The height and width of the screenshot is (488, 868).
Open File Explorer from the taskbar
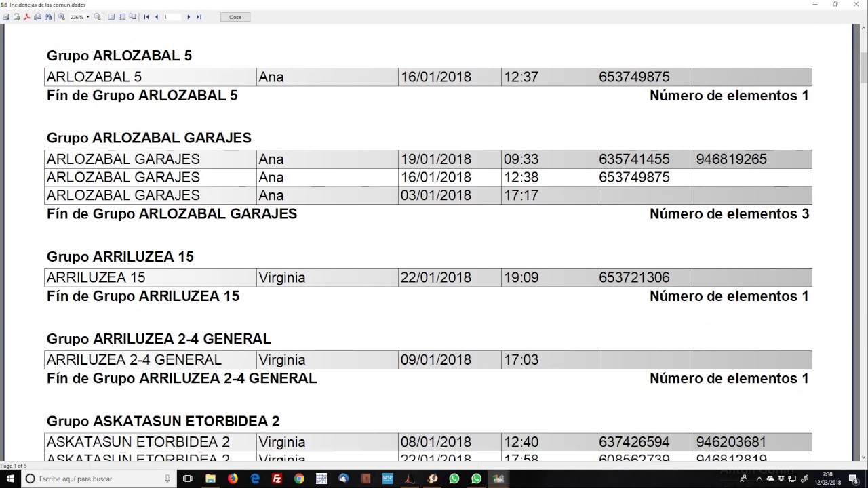click(210, 479)
